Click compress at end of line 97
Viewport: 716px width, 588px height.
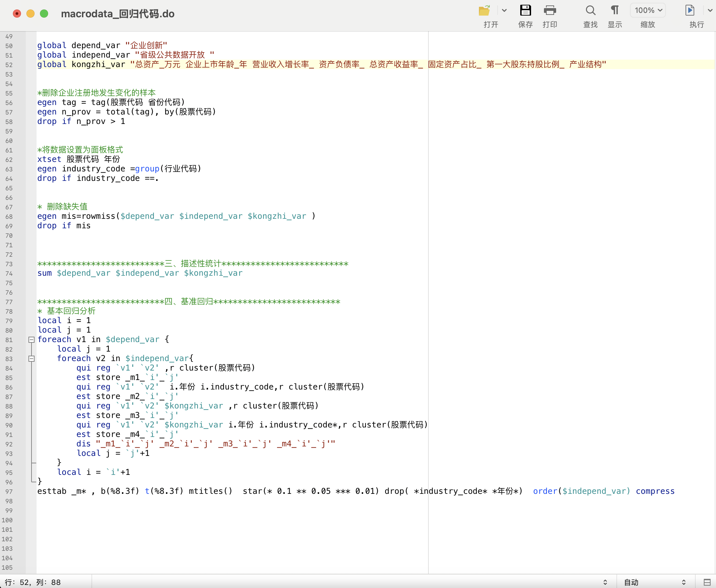655,491
